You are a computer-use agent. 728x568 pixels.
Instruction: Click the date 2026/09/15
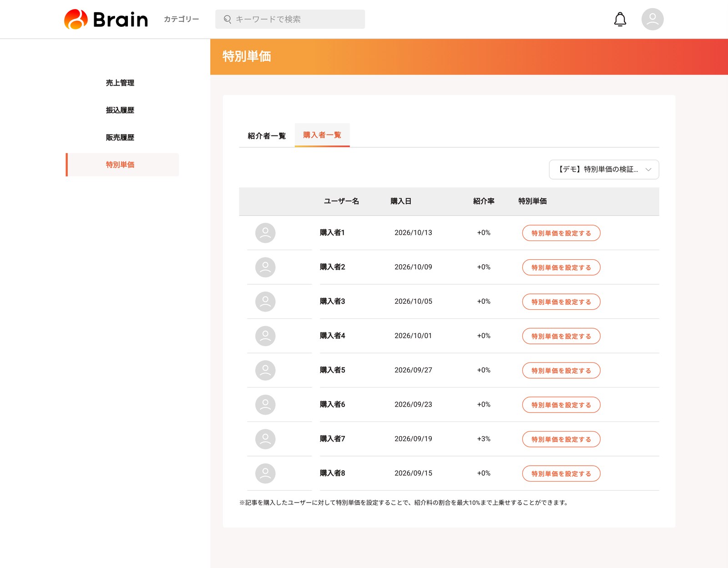tap(413, 473)
